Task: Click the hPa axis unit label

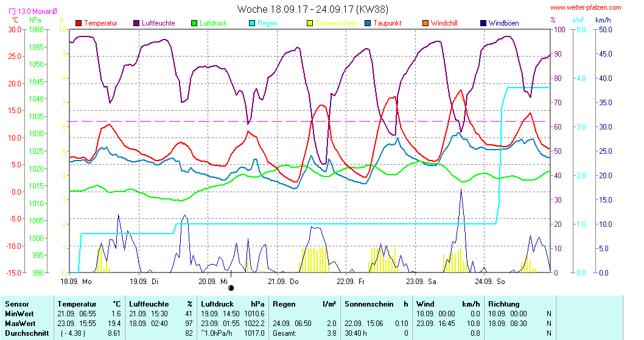Action: tap(35, 20)
